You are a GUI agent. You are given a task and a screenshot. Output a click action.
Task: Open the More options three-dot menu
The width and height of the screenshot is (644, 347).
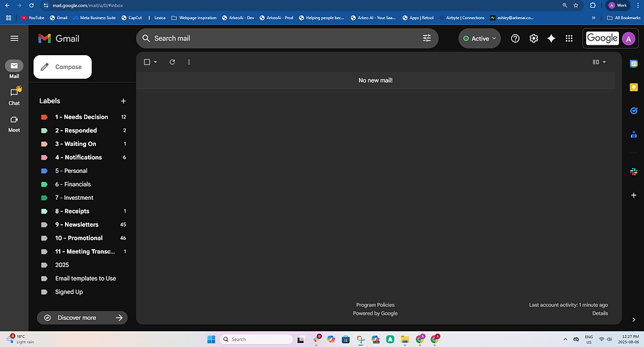(x=189, y=62)
